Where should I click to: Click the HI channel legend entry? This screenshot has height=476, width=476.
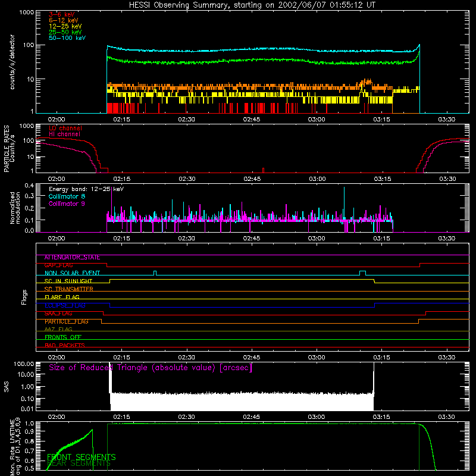click(x=65, y=134)
